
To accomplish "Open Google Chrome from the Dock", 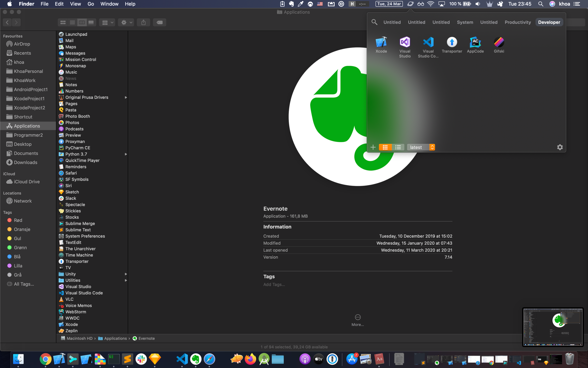I will (46, 359).
